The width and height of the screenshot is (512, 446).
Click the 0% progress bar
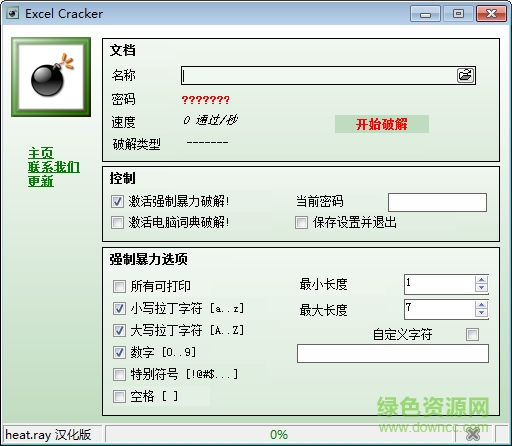pos(279,435)
